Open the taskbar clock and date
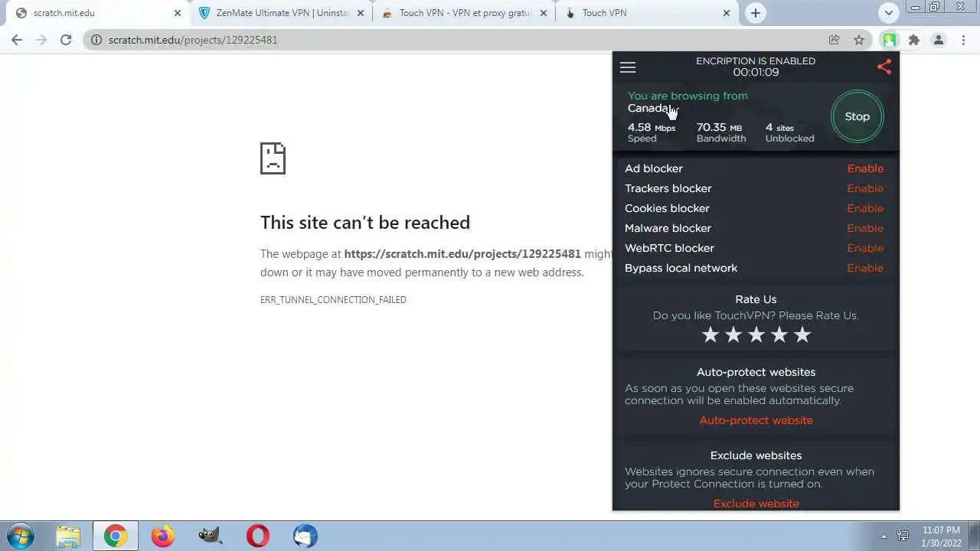This screenshot has width=980, height=551. click(x=941, y=536)
